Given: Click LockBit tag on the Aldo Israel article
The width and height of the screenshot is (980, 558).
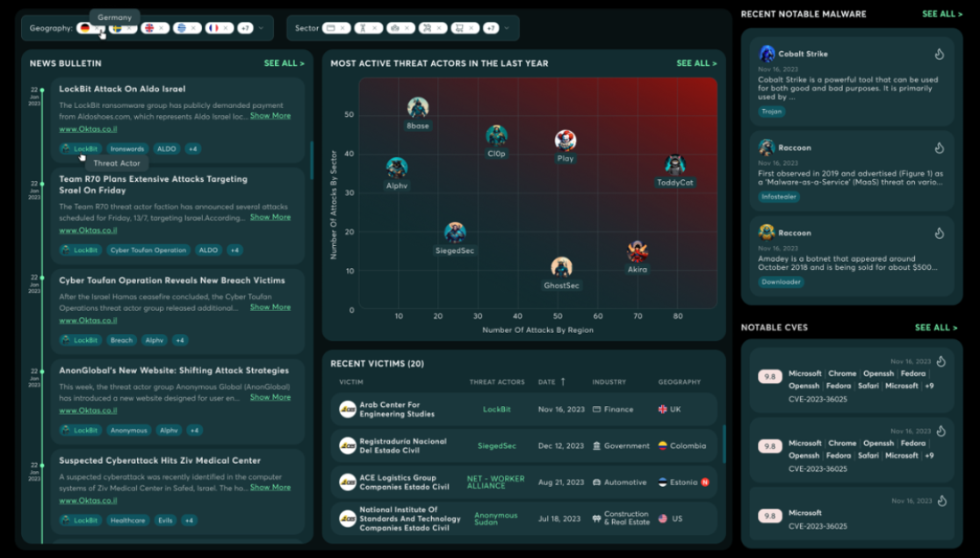Looking at the screenshot, I should 80,149.
